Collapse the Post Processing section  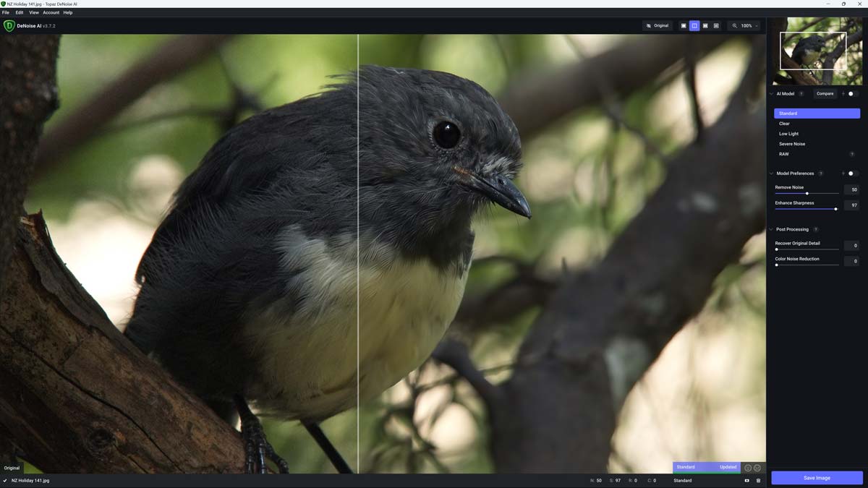click(x=770, y=229)
